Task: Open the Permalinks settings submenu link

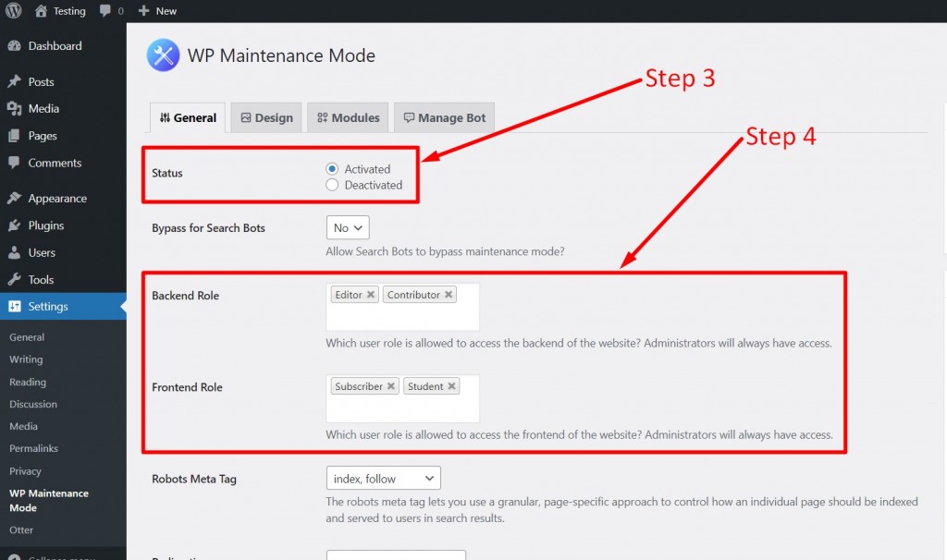Action: (x=34, y=448)
